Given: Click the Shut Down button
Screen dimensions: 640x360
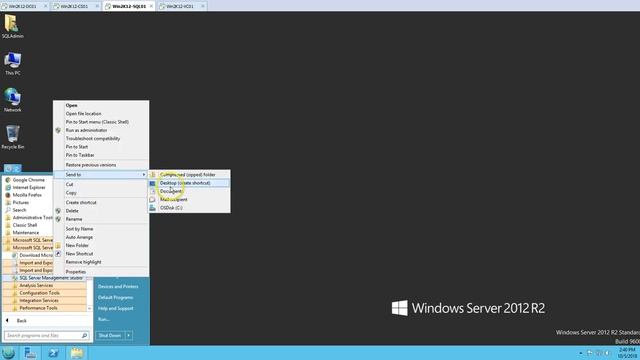Looking at the screenshot, I should coord(110,336).
